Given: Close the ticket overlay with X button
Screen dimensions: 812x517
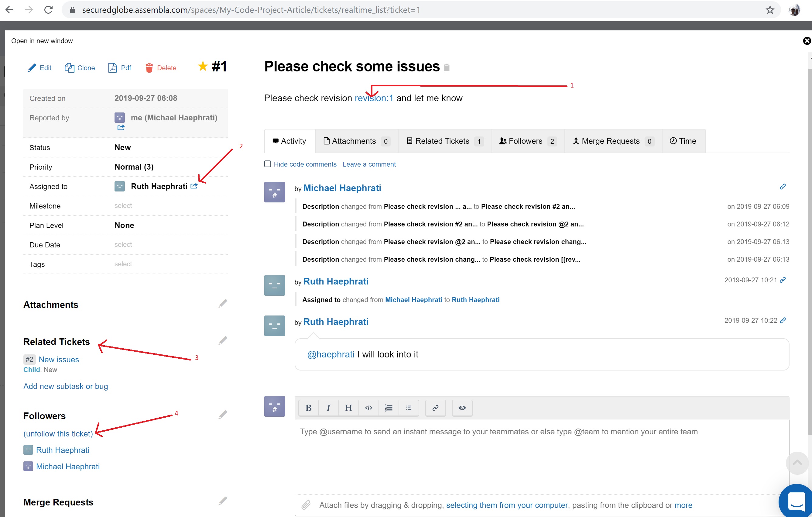Looking at the screenshot, I should point(807,41).
